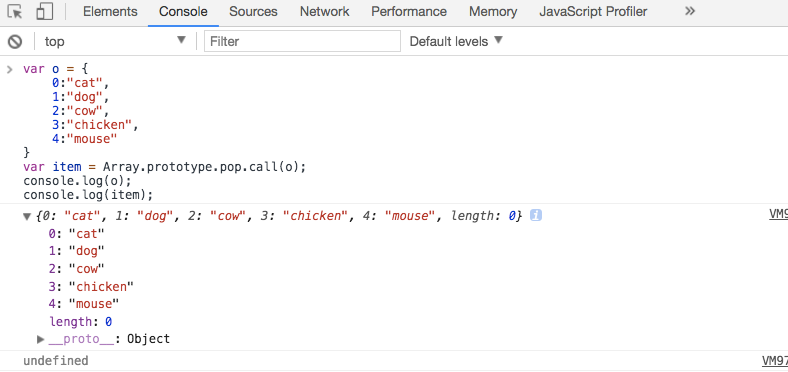788x372 pixels.
Task: Click the var o = { code line
Action: tap(55, 69)
